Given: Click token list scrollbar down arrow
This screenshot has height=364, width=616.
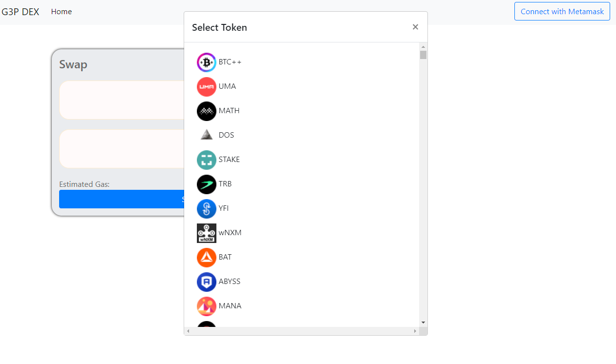Looking at the screenshot, I should pos(423,323).
